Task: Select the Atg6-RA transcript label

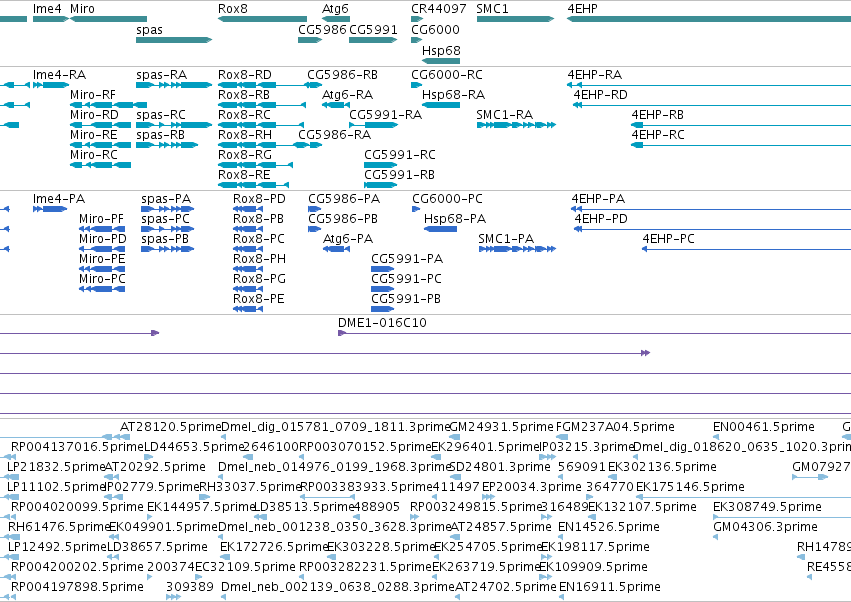Action: (x=347, y=94)
